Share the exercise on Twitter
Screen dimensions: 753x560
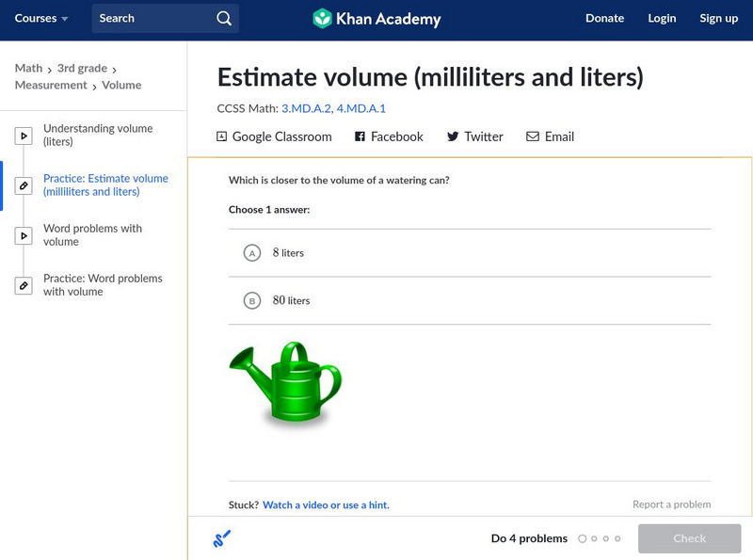[x=454, y=136]
